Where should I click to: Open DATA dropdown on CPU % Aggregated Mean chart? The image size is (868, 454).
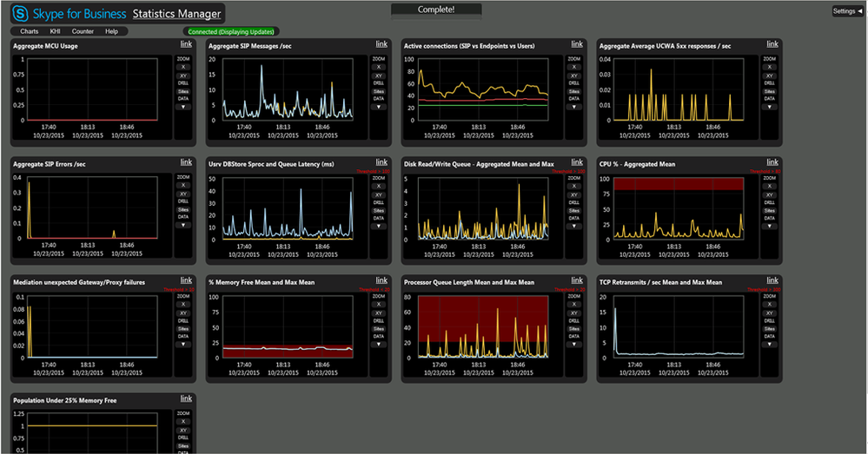770,227
